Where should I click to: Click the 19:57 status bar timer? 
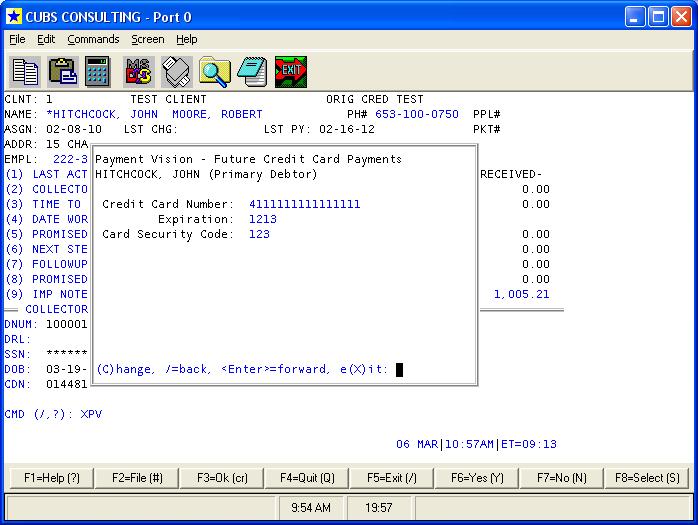(x=378, y=508)
